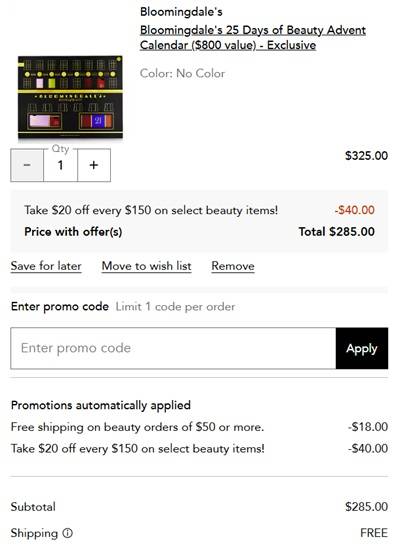Click the Total $285.00 offer price
The width and height of the screenshot is (400, 552).
point(337,232)
